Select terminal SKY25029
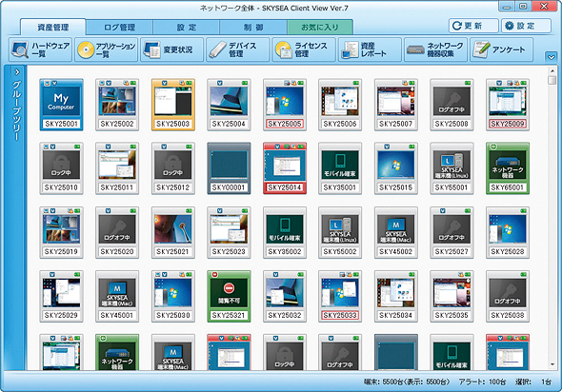 point(61,296)
